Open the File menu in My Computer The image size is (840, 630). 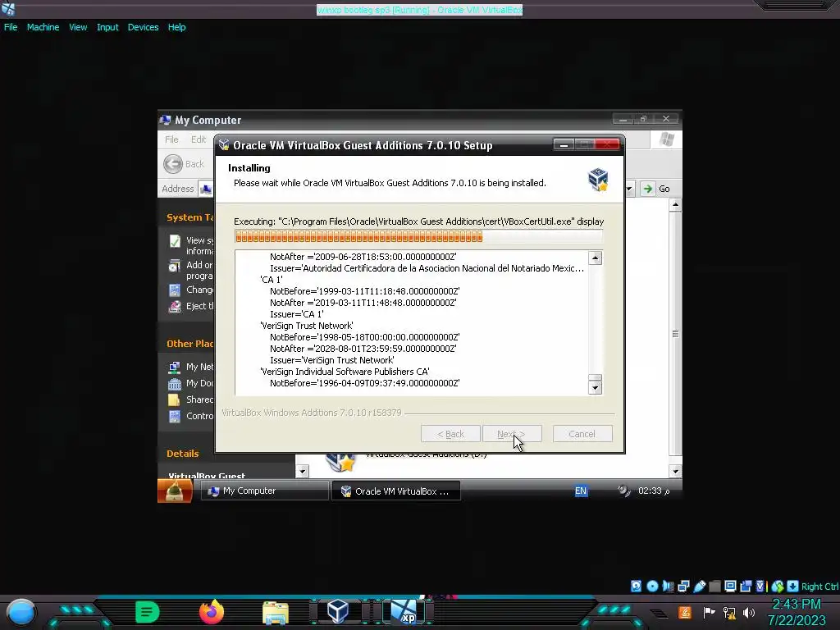point(171,139)
